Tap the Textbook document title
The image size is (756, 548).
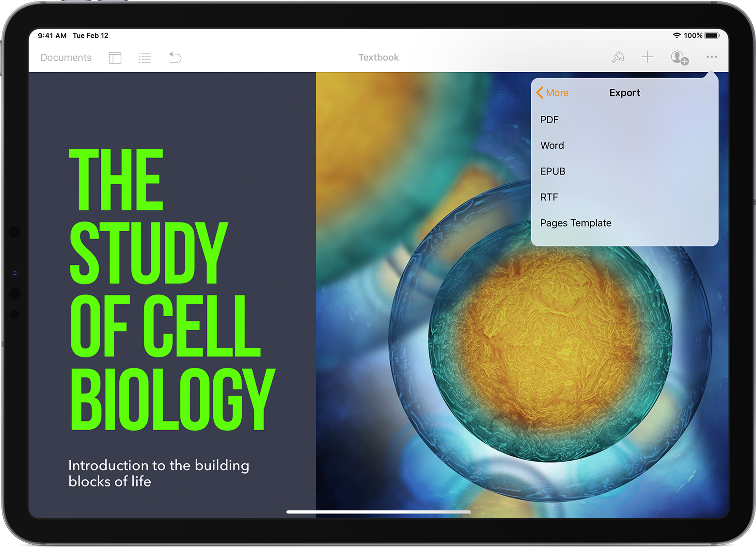(378, 57)
